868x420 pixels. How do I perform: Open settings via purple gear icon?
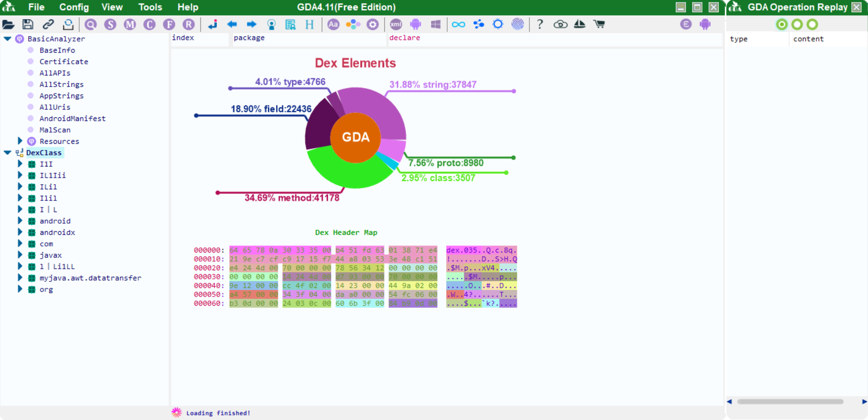373,24
